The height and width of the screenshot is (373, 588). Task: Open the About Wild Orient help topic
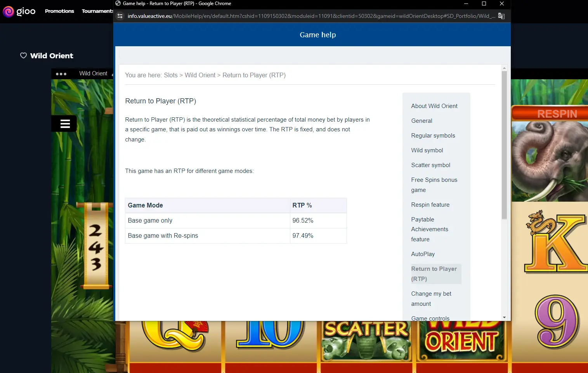(434, 106)
